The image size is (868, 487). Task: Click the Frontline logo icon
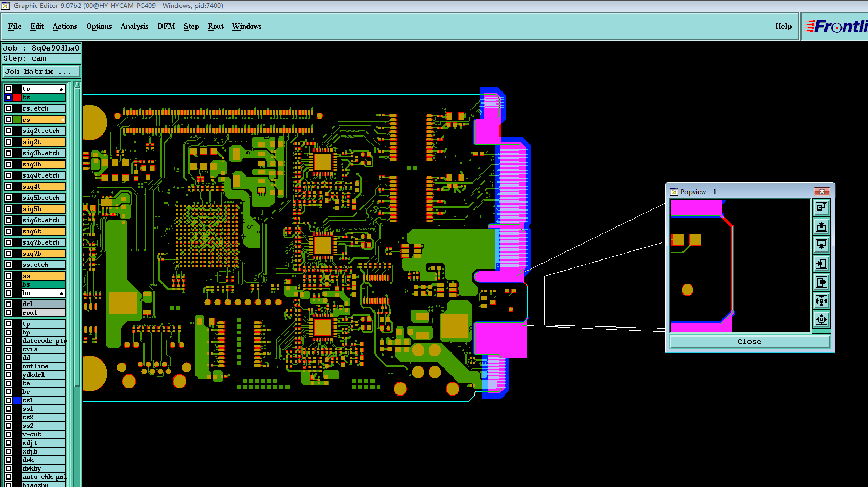click(x=835, y=26)
